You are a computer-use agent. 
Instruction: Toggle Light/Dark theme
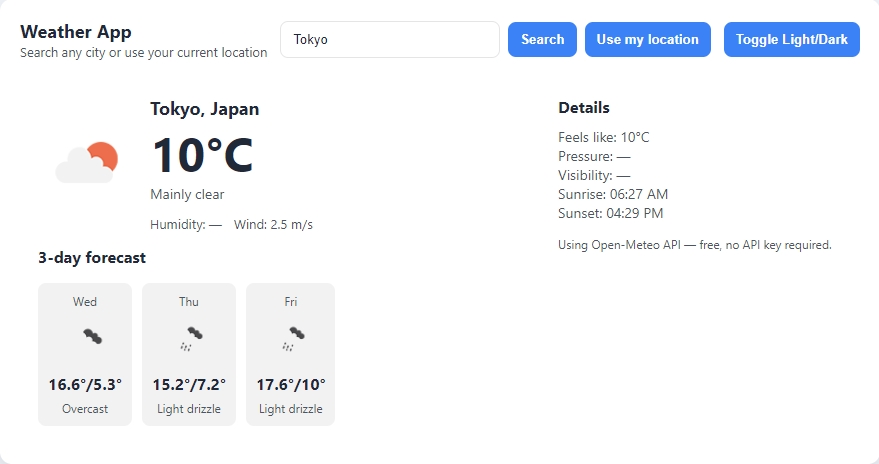(x=791, y=40)
